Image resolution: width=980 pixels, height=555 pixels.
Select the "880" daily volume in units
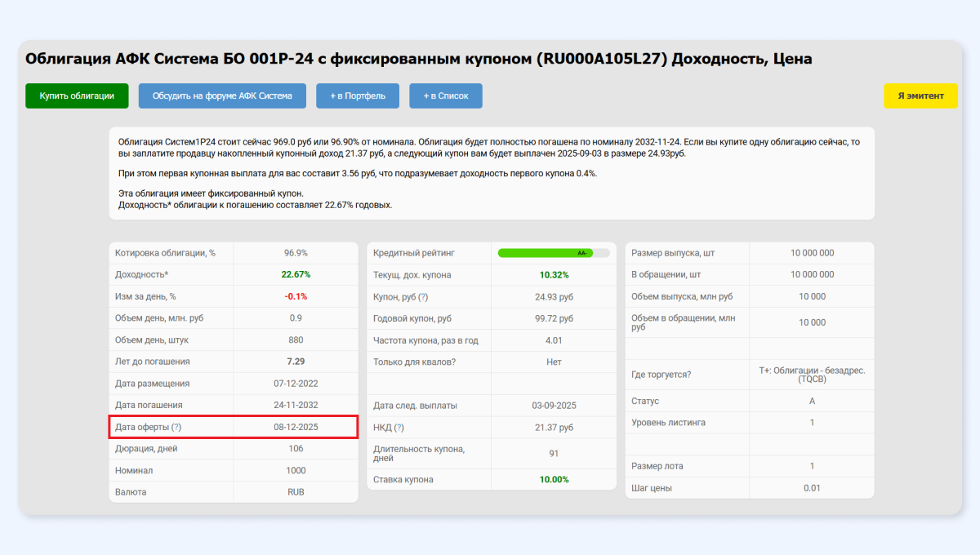[296, 340]
